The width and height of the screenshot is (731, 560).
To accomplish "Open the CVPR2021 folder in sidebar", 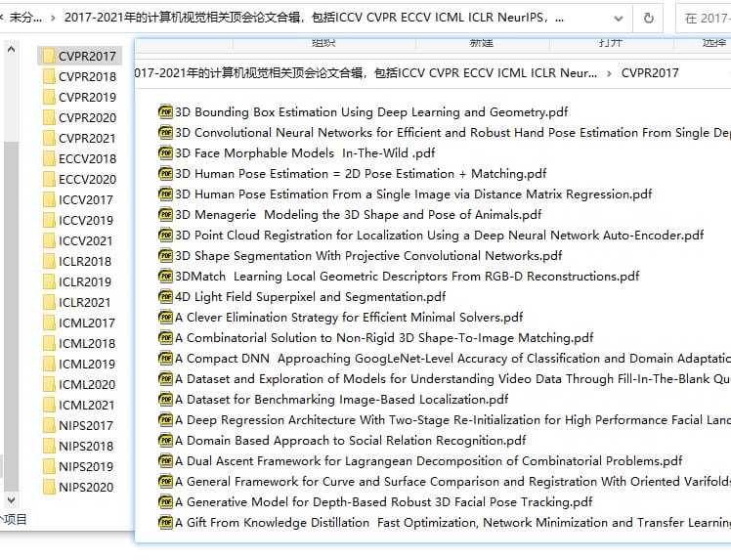I will pos(79,138).
